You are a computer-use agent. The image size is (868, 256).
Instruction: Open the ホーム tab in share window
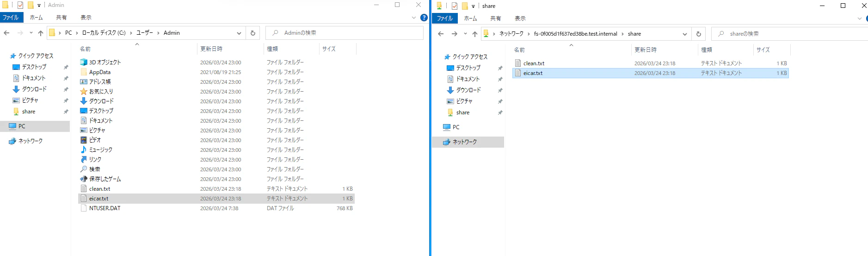click(x=470, y=19)
